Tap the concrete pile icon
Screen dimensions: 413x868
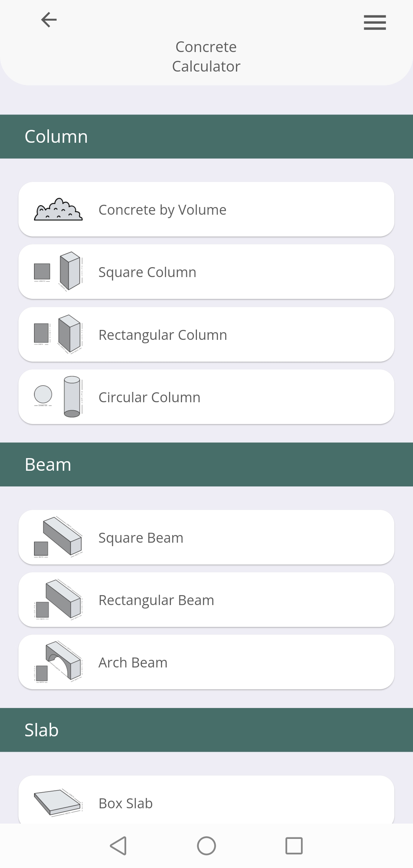[x=58, y=210]
